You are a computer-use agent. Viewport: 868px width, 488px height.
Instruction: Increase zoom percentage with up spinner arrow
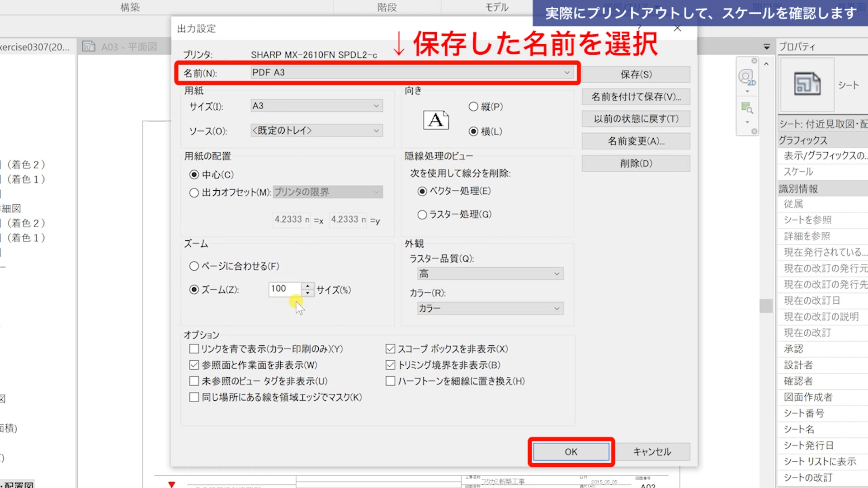click(x=308, y=286)
